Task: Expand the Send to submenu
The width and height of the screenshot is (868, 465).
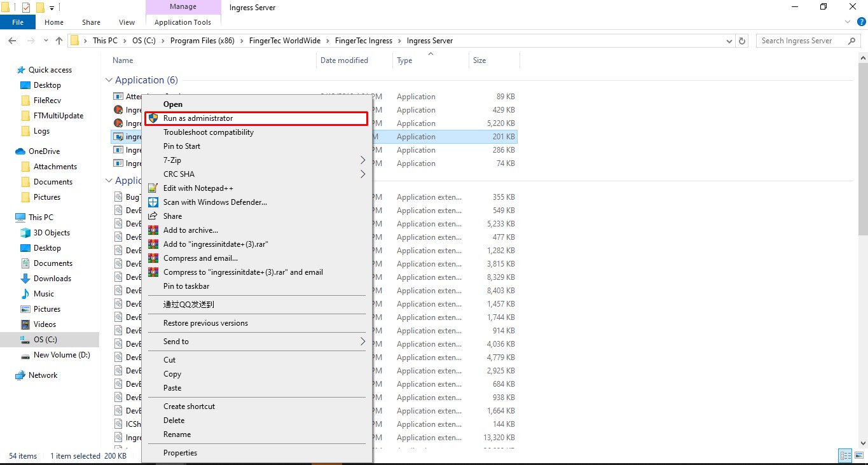Action: (x=363, y=342)
